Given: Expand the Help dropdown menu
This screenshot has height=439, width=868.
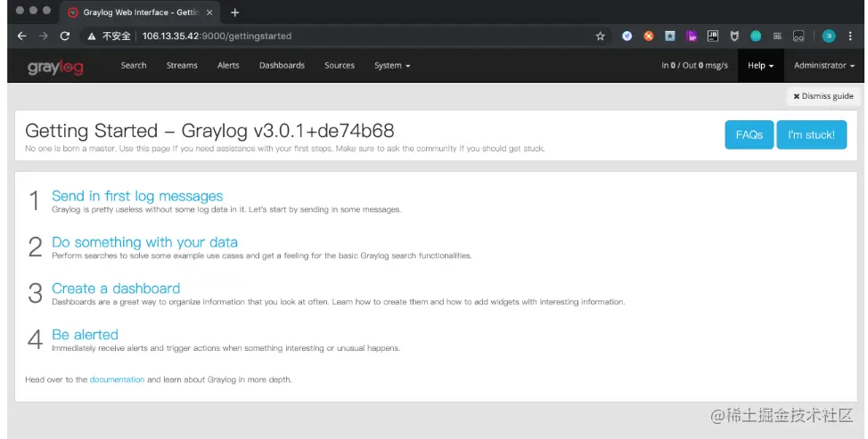Looking at the screenshot, I should (760, 65).
